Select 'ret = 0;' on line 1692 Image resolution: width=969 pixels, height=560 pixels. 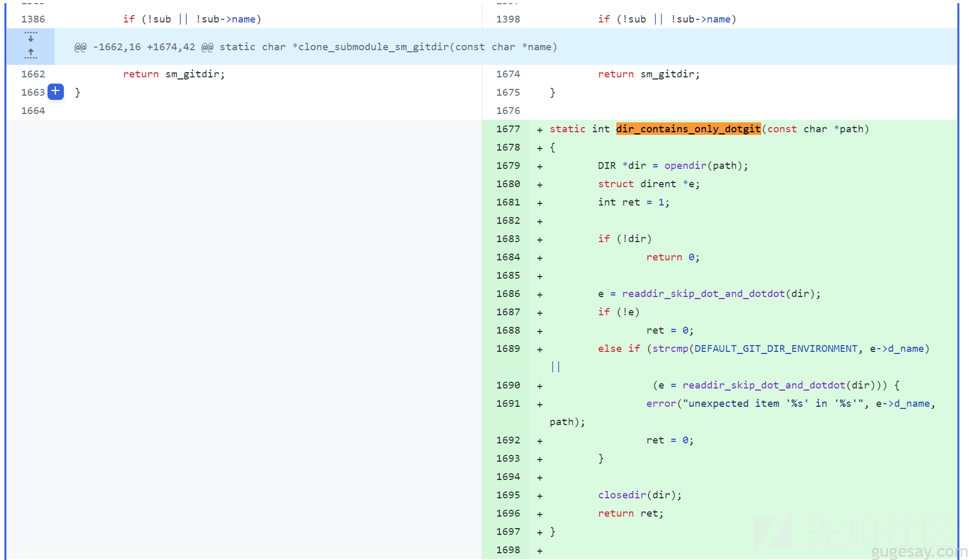670,440
